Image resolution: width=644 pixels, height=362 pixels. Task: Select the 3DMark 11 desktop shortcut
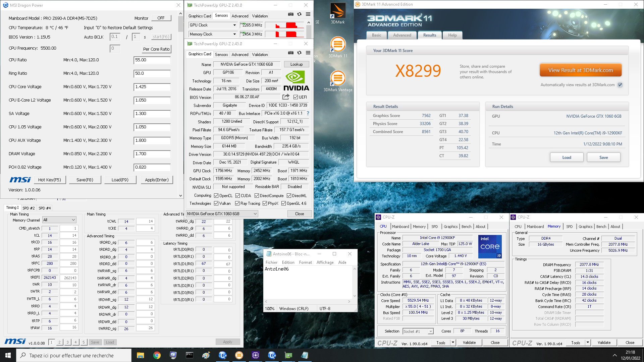[x=338, y=47]
